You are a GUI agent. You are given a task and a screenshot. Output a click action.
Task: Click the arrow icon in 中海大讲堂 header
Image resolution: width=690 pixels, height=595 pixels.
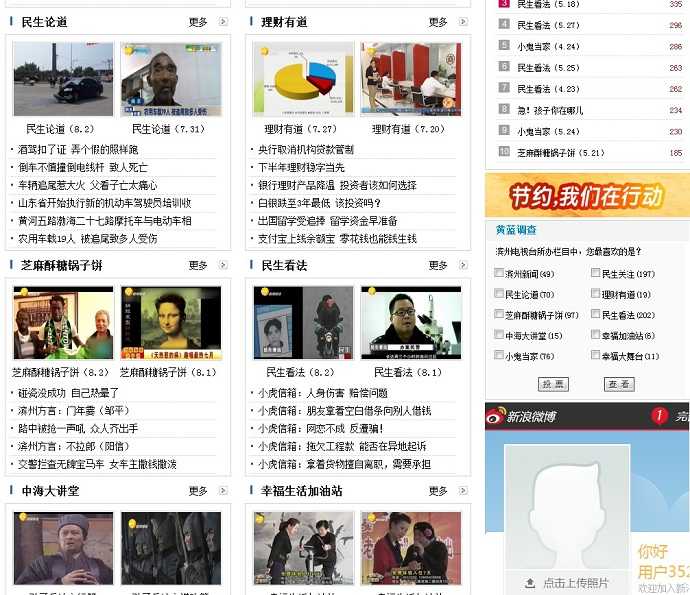click(x=224, y=491)
